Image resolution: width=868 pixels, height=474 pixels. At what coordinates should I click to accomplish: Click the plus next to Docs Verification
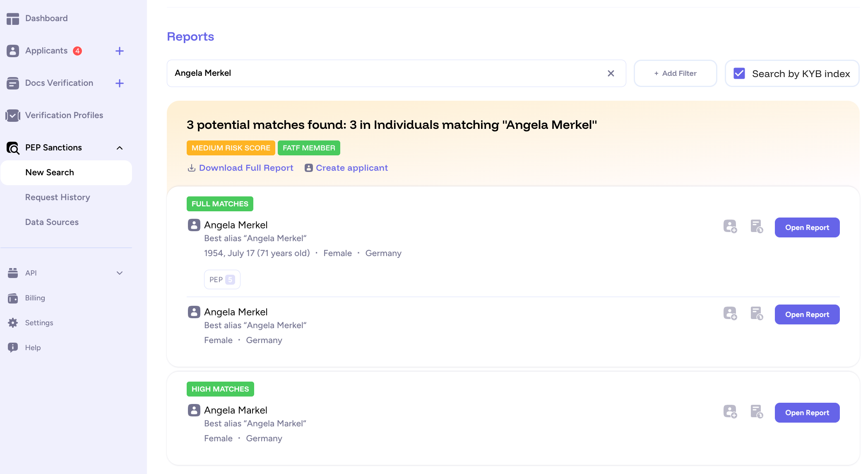pos(120,83)
